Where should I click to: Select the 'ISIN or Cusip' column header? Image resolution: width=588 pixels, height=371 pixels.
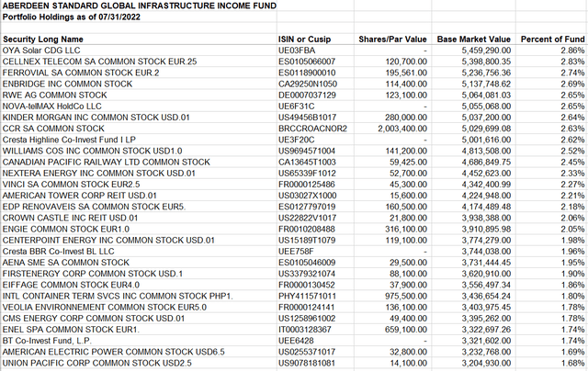pyautogui.click(x=304, y=39)
